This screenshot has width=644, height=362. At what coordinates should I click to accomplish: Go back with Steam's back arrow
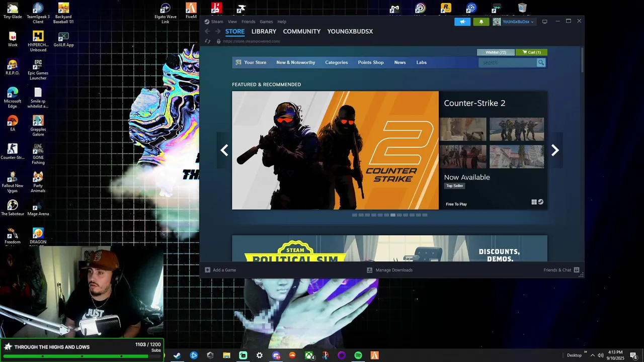[x=207, y=31]
